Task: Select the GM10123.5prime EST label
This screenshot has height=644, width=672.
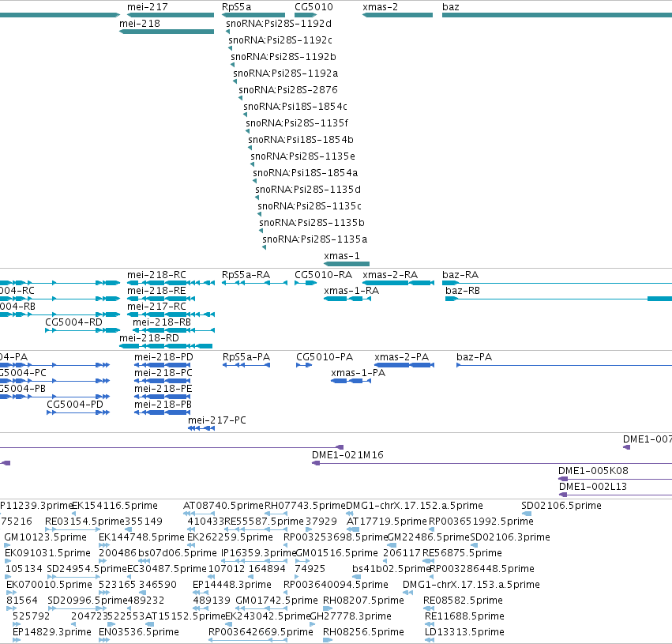Action: (46, 537)
